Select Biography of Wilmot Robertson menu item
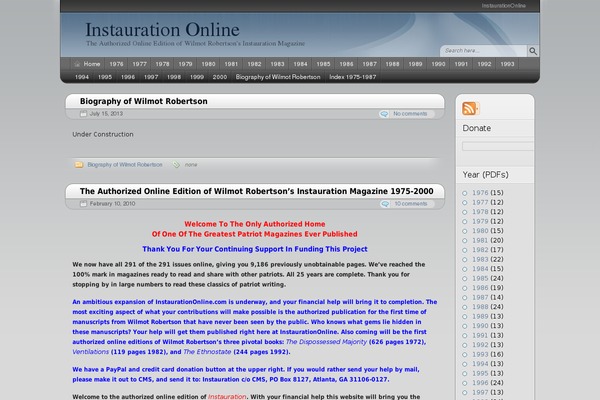 tap(278, 77)
